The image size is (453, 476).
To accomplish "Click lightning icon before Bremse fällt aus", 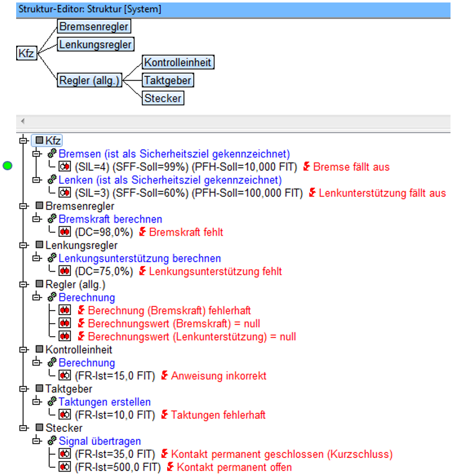I will point(306,166).
